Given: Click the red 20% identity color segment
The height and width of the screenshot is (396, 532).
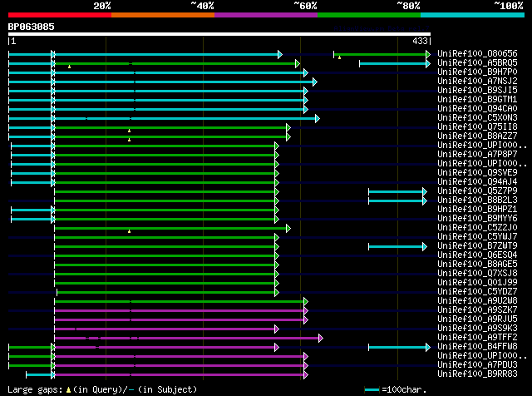Looking at the screenshot, I should 60,15.
